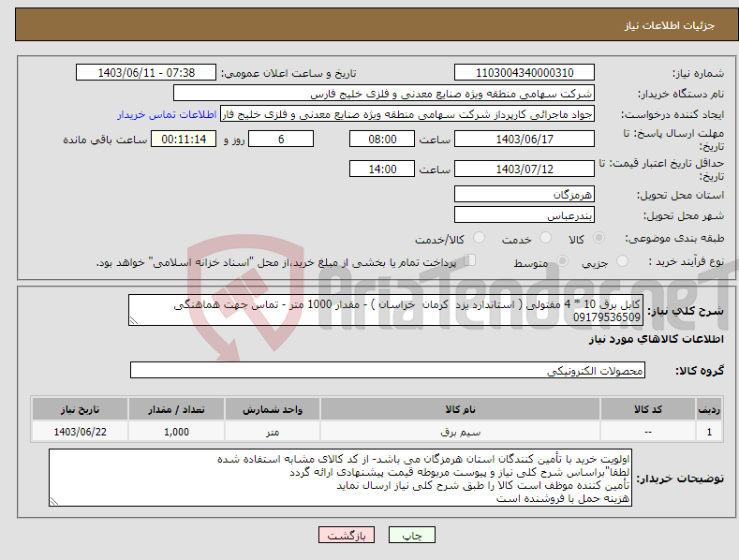Click the جزئیات اطلاعات نیاز header title
Viewport: 739px width, 560px height.
[670, 25]
